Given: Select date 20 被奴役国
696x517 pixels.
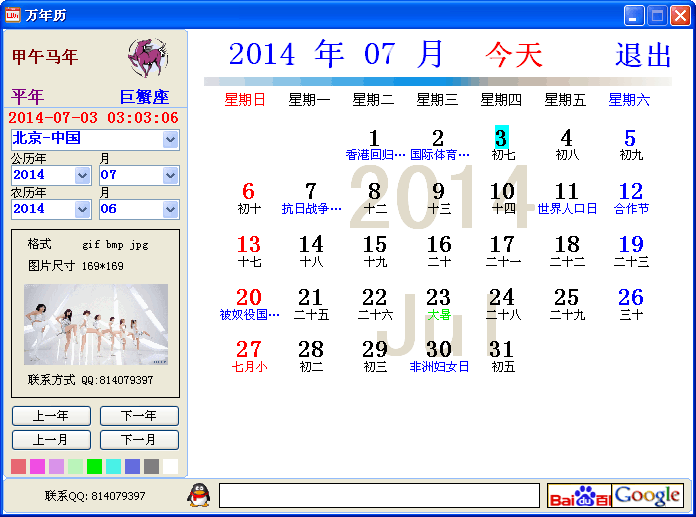Looking at the screenshot, I should [x=249, y=304].
